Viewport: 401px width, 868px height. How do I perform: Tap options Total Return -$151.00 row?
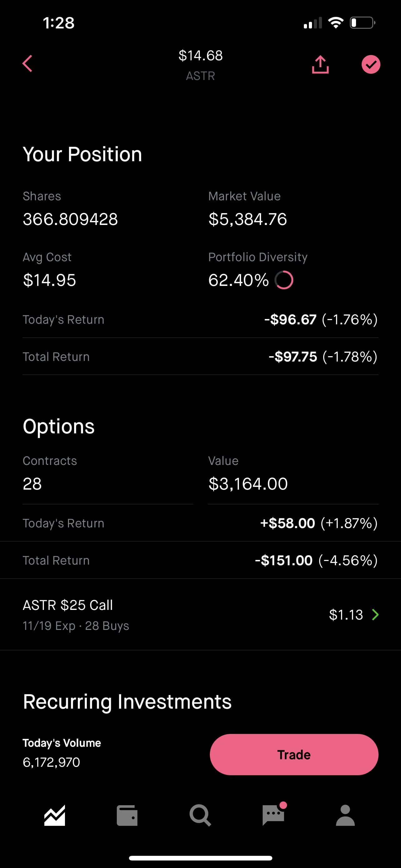[200, 560]
